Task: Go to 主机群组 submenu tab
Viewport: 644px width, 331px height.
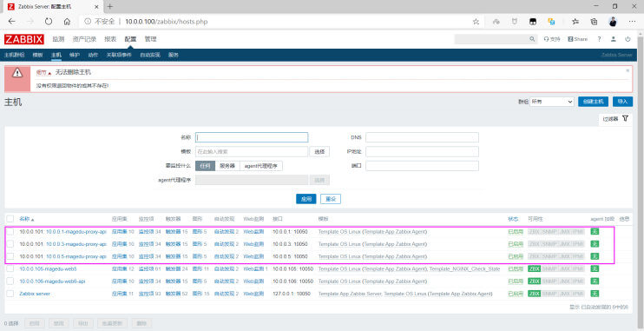Action: click(15, 55)
